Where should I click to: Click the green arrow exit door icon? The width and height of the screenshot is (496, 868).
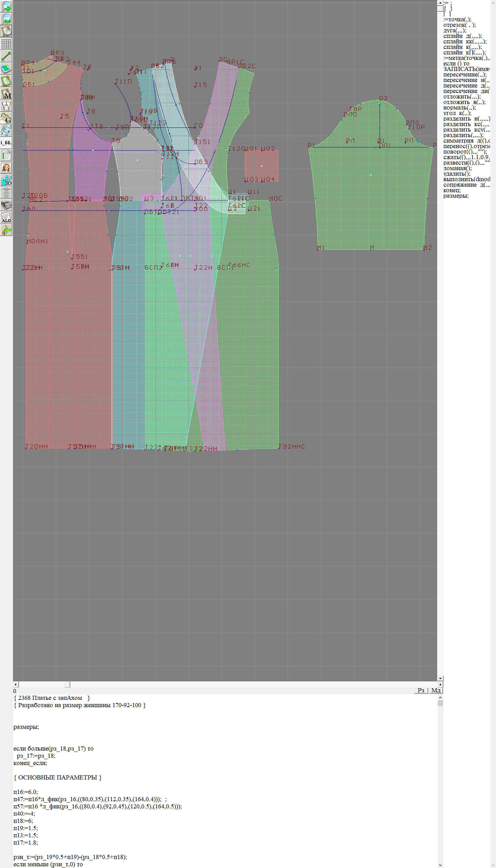tap(6, 230)
